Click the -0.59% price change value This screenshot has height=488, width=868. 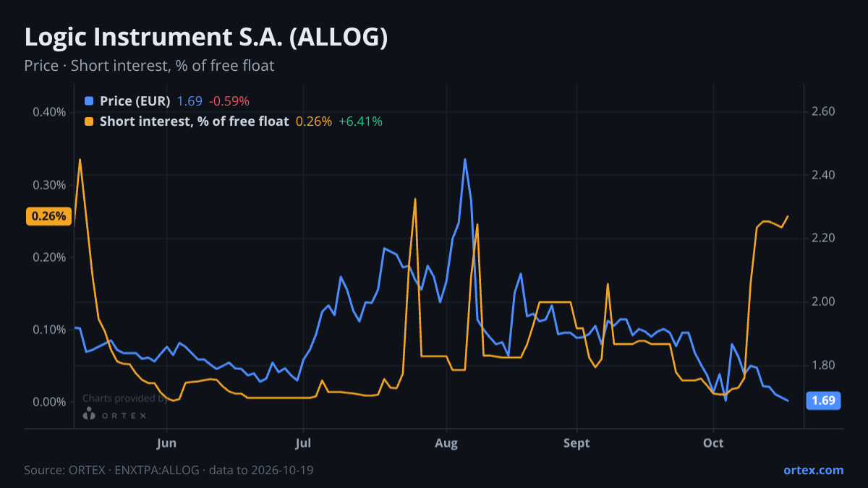point(229,101)
